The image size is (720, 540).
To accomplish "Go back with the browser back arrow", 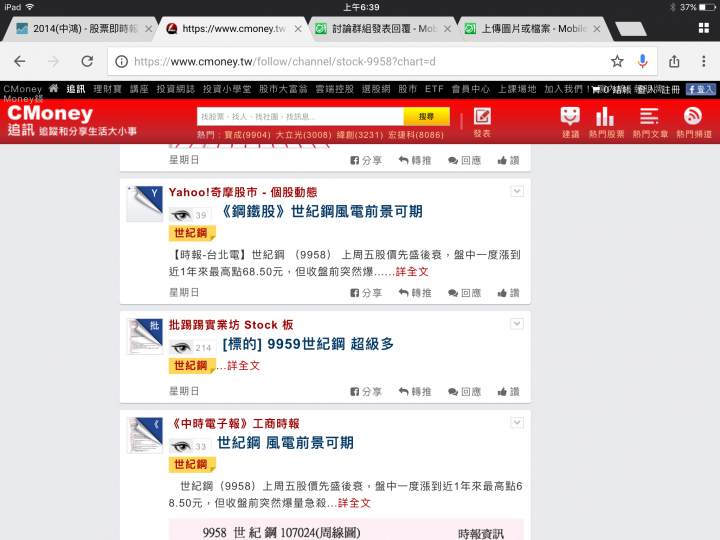I will point(20,61).
